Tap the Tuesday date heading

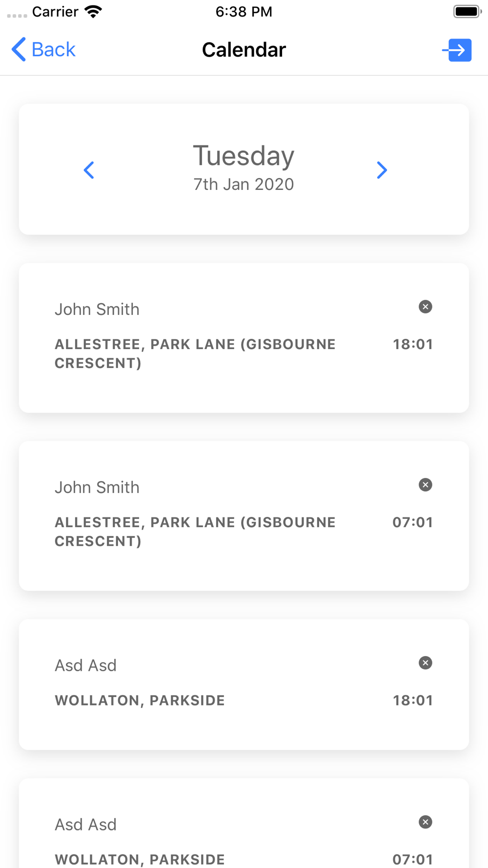(x=244, y=156)
